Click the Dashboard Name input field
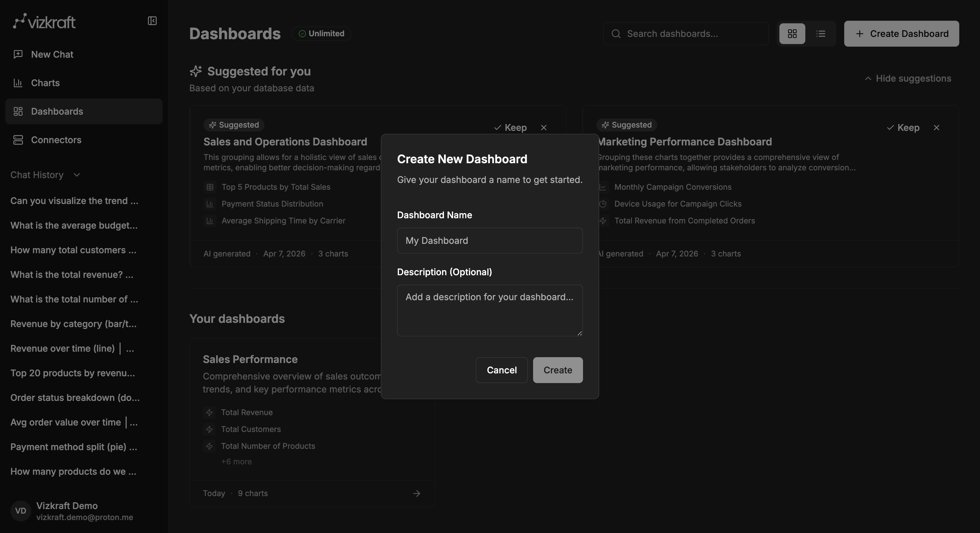Image resolution: width=980 pixels, height=533 pixels. [489, 240]
